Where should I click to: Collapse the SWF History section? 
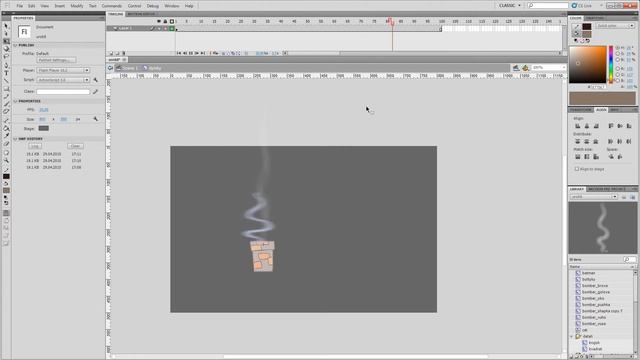coord(15,139)
